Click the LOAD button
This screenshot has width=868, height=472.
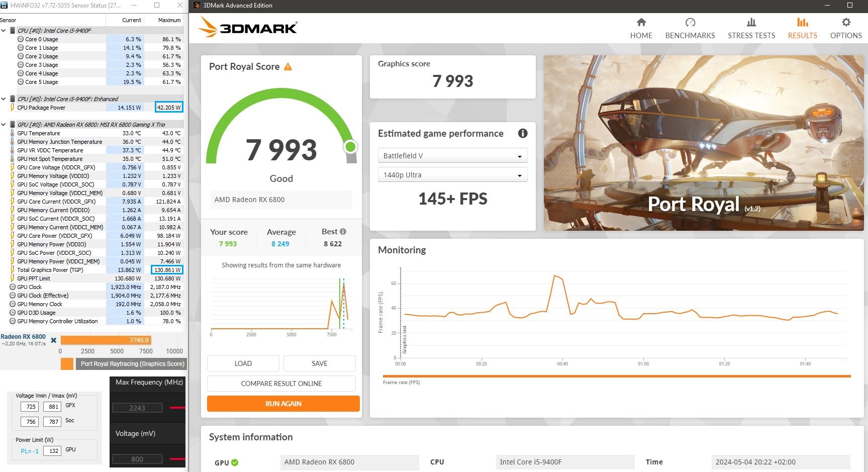pos(243,363)
